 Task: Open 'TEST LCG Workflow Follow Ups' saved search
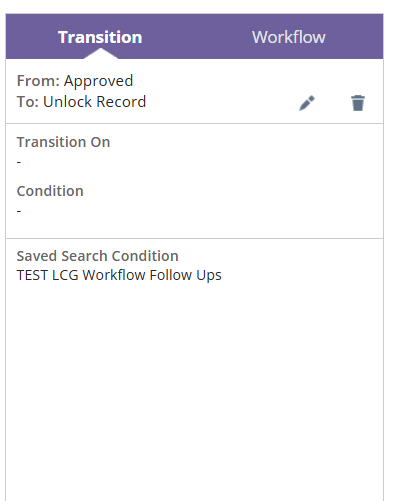coord(119,275)
